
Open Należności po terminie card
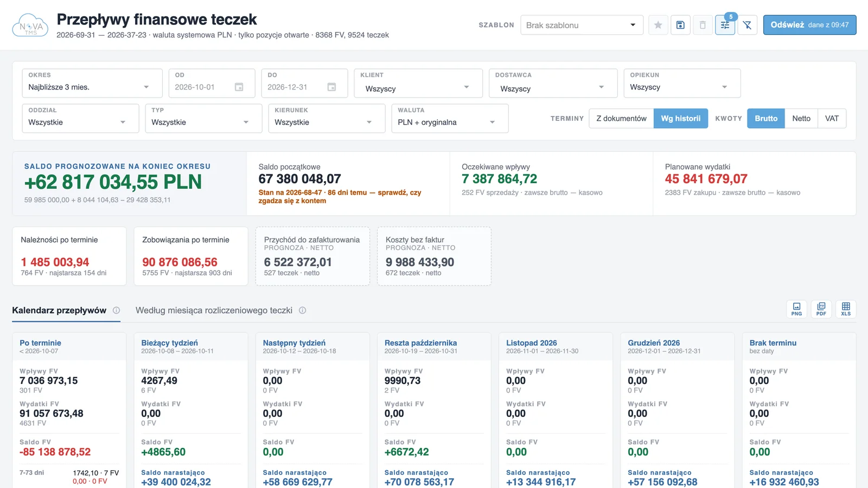[x=69, y=256]
